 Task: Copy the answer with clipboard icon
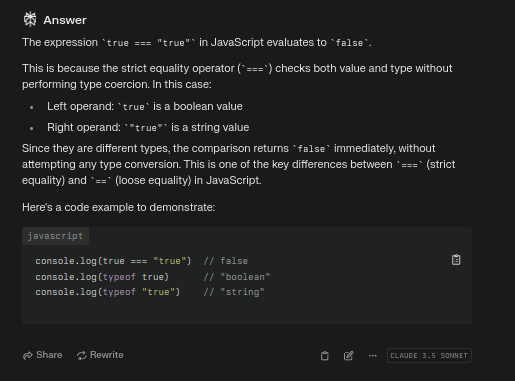(x=325, y=356)
